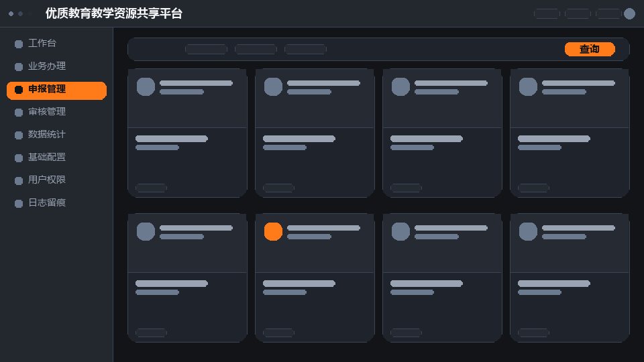Click the icon beside 工作台
644x362 pixels.
tap(19, 44)
